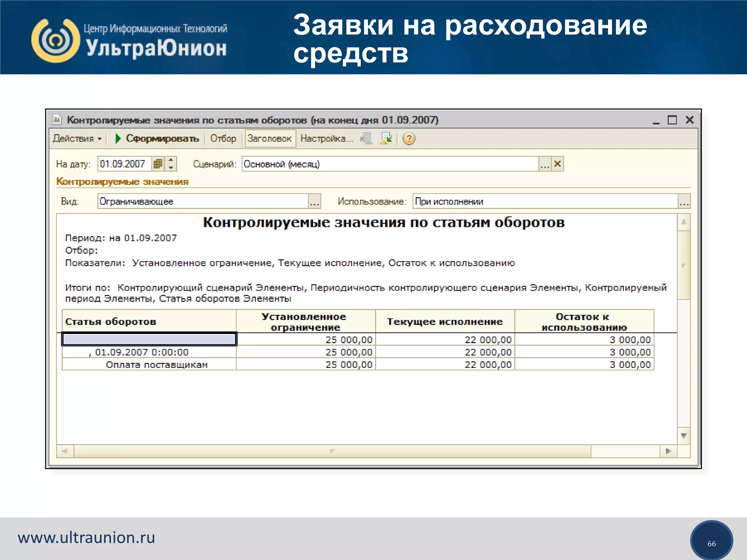Screen dimensions: 747x560
Task: Click the Показатели line in report
Action: pos(290,263)
